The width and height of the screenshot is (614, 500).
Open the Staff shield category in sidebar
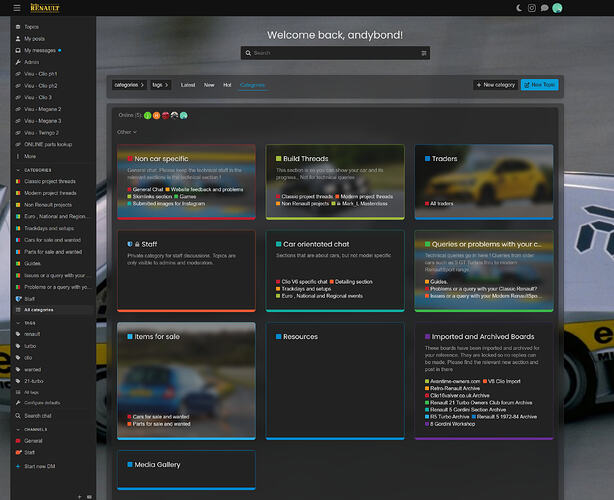29,299
